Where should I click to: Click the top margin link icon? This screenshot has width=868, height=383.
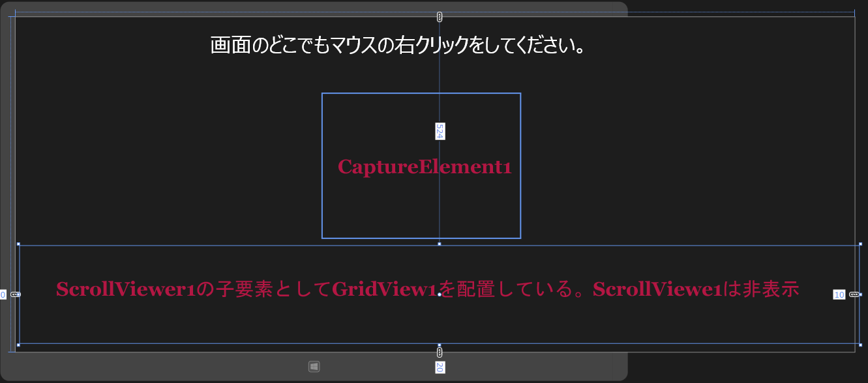(439, 16)
